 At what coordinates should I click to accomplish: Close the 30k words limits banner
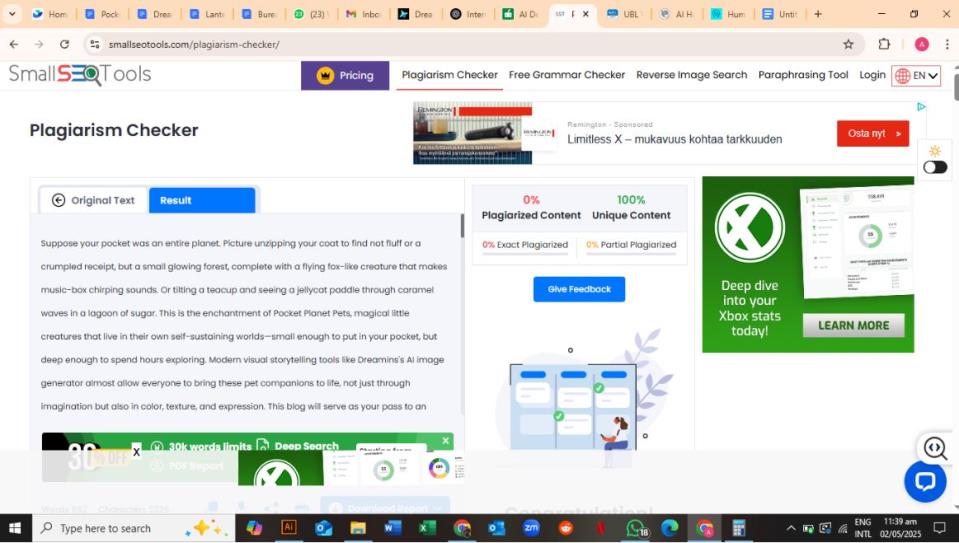click(446, 440)
